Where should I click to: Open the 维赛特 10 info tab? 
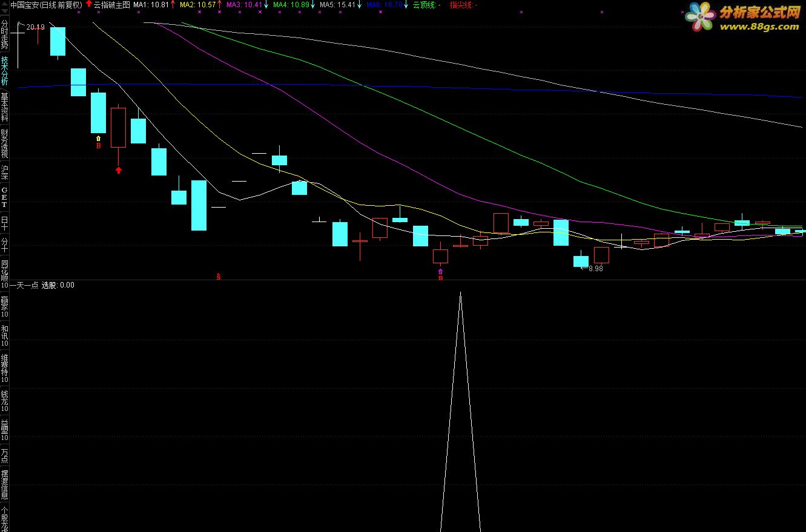coord(5,369)
